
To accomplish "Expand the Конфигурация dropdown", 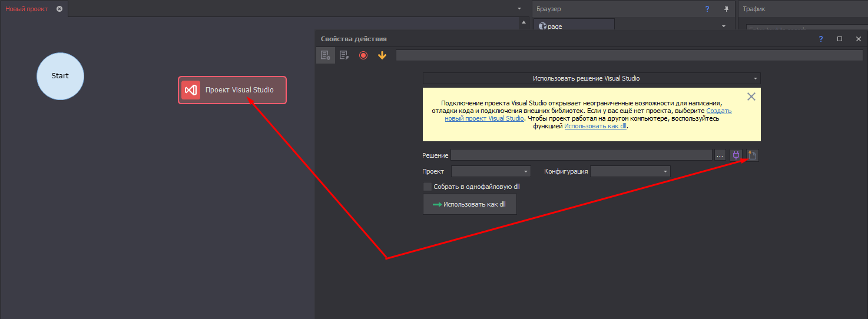I will click(630, 171).
